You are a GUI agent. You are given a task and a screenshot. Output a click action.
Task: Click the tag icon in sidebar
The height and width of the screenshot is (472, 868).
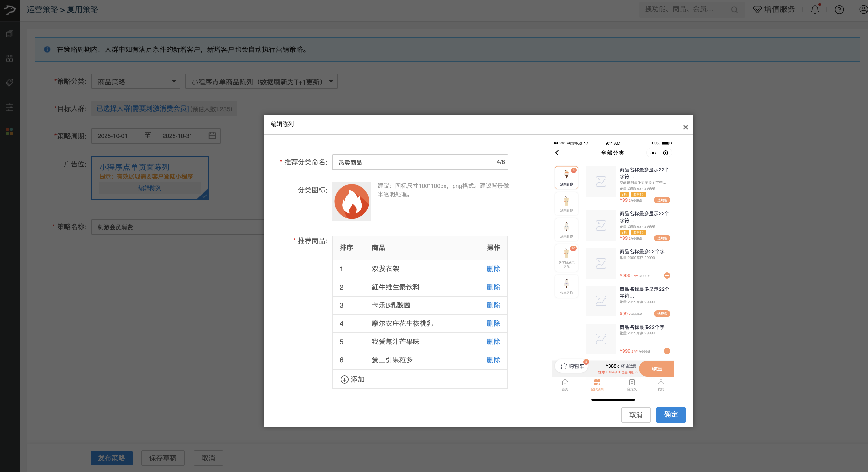pyautogui.click(x=9, y=83)
